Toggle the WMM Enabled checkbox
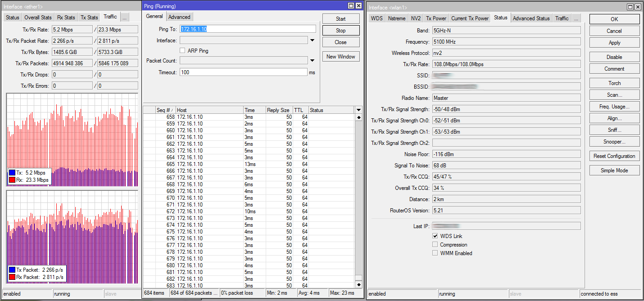Image resolution: width=644 pixels, height=301 pixels. (x=435, y=253)
